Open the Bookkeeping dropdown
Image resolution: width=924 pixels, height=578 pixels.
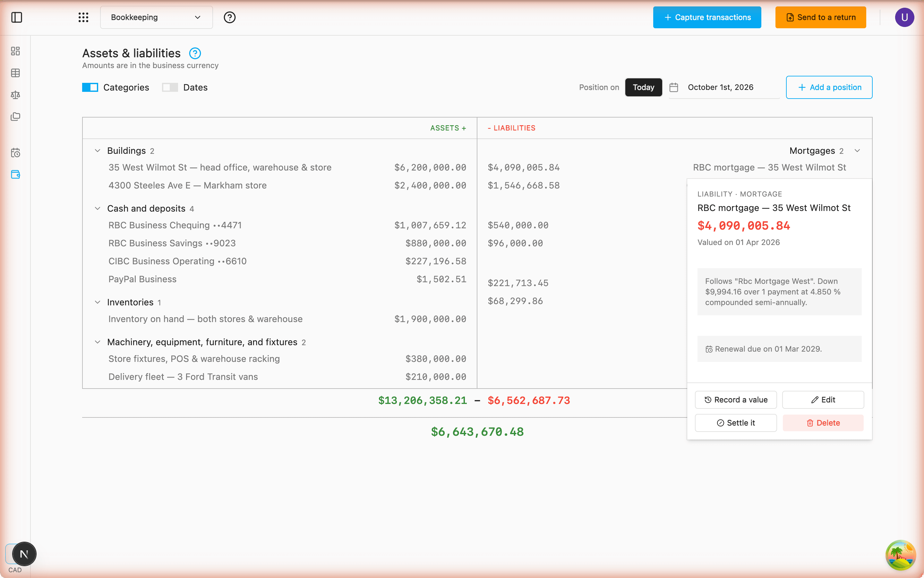(157, 17)
